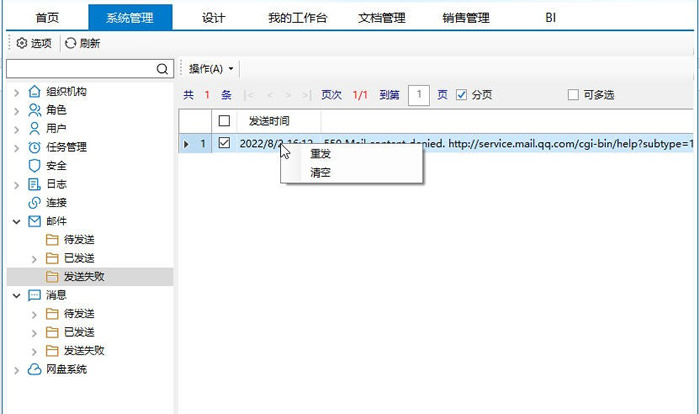Click the page number input field
Screen dimensions: 700x414
tap(418, 95)
